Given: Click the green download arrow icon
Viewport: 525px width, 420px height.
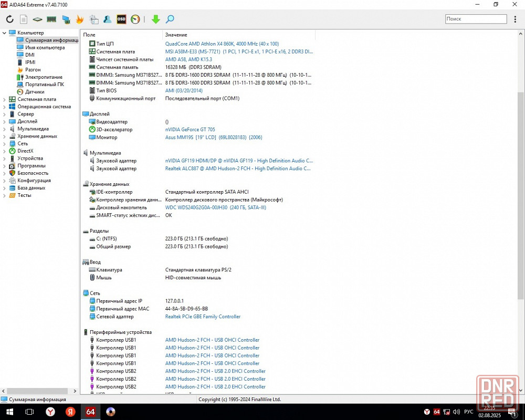Looking at the screenshot, I should (x=156, y=19).
